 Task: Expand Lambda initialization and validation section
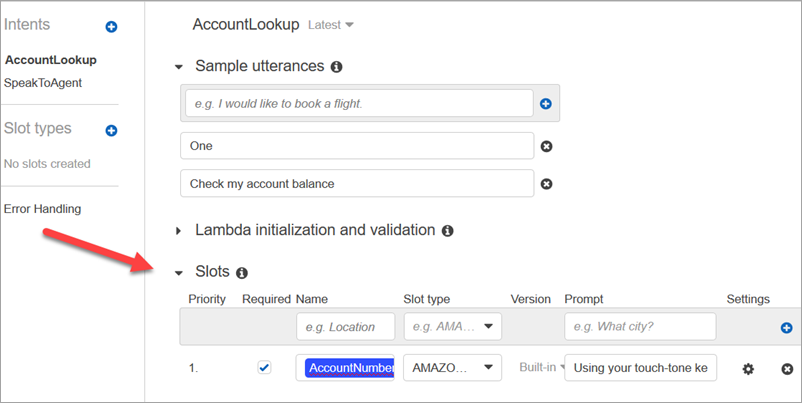point(179,231)
